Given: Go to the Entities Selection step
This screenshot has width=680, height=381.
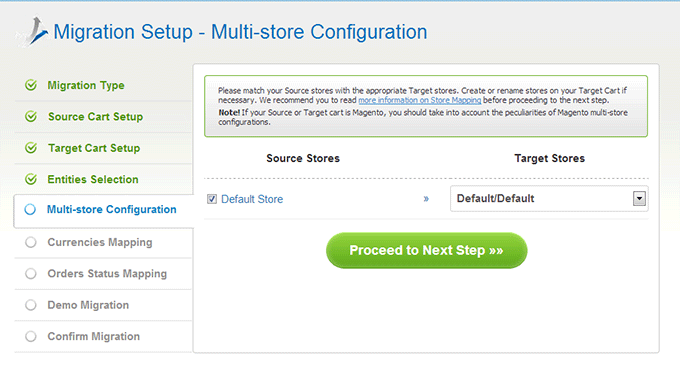Looking at the screenshot, I should (93, 179).
